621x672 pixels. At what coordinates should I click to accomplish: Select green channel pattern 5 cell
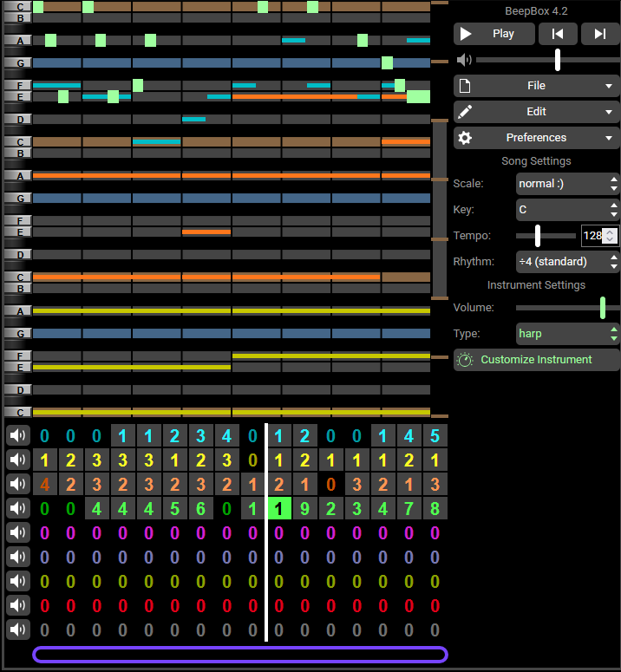(x=174, y=509)
